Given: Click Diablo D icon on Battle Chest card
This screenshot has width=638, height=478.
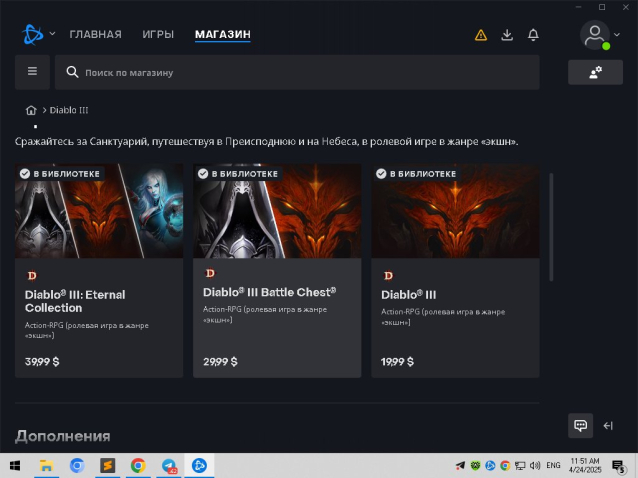Looking at the screenshot, I should click(x=210, y=273).
